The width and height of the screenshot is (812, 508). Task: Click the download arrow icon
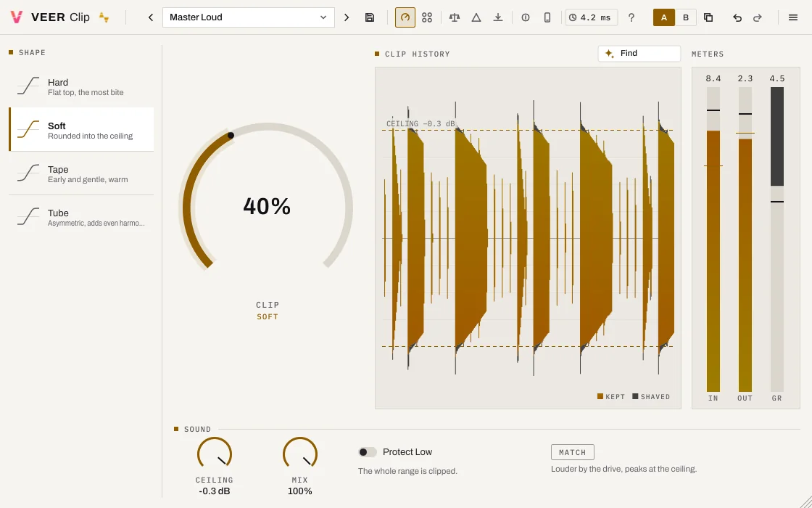point(498,17)
